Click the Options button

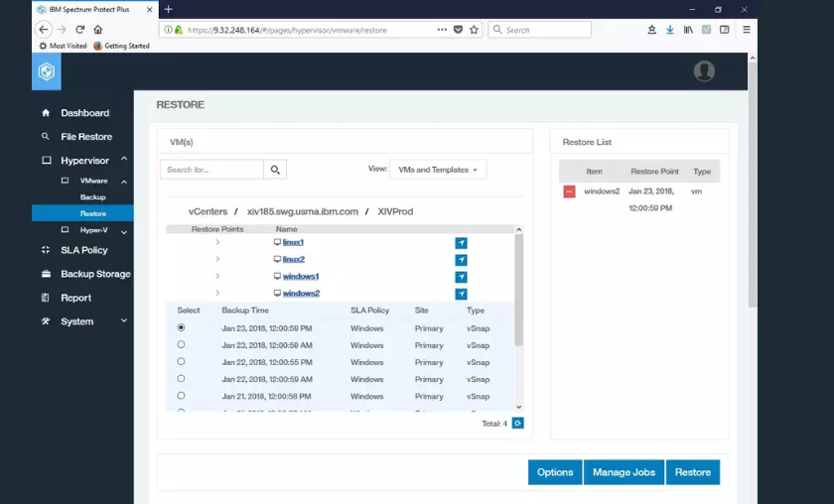tap(555, 472)
